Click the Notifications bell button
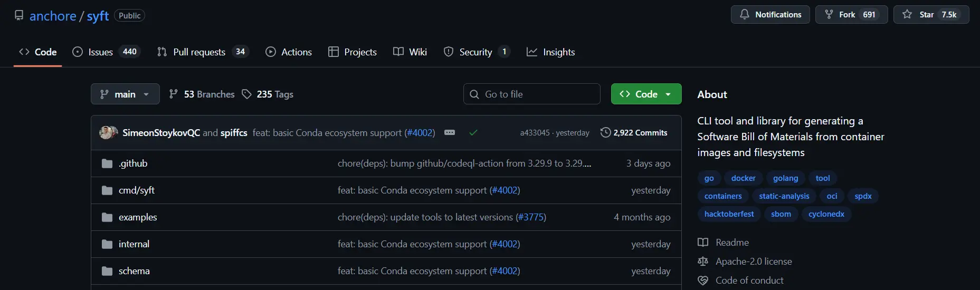Image resolution: width=980 pixels, height=290 pixels. (770, 15)
